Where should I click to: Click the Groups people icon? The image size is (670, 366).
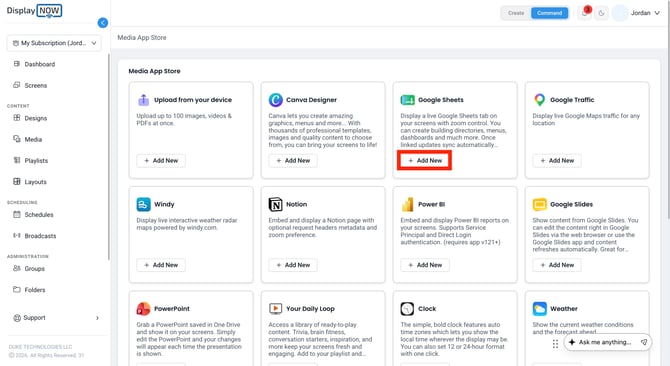[x=17, y=268]
